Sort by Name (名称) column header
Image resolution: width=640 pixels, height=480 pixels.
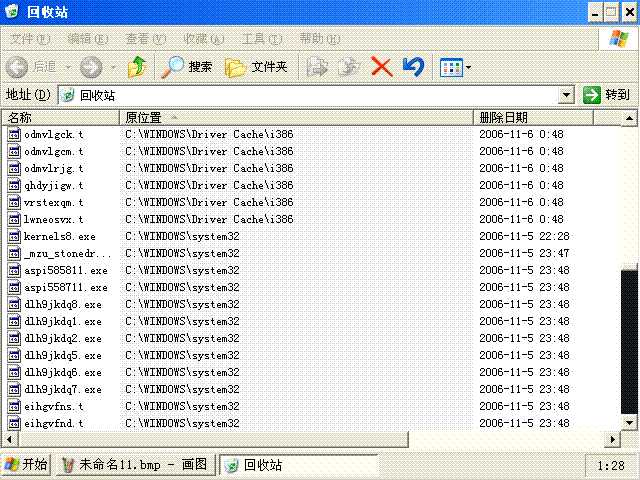pos(61,118)
